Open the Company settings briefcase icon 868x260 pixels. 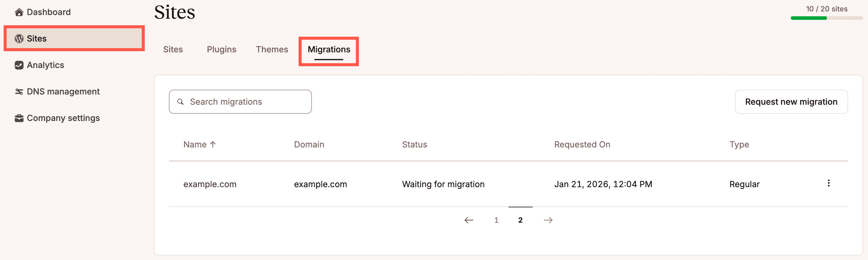pyautogui.click(x=19, y=118)
